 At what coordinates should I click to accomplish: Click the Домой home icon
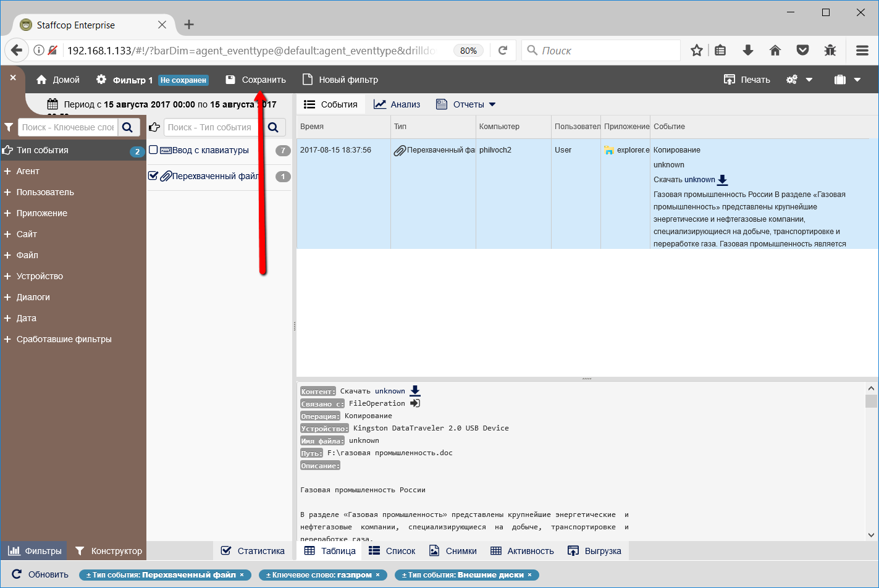[x=41, y=80]
